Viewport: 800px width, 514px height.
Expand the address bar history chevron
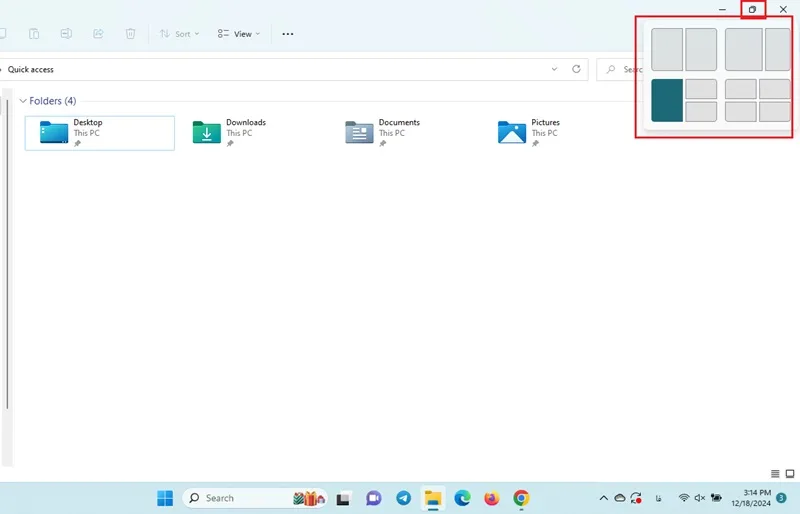point(554,69)
